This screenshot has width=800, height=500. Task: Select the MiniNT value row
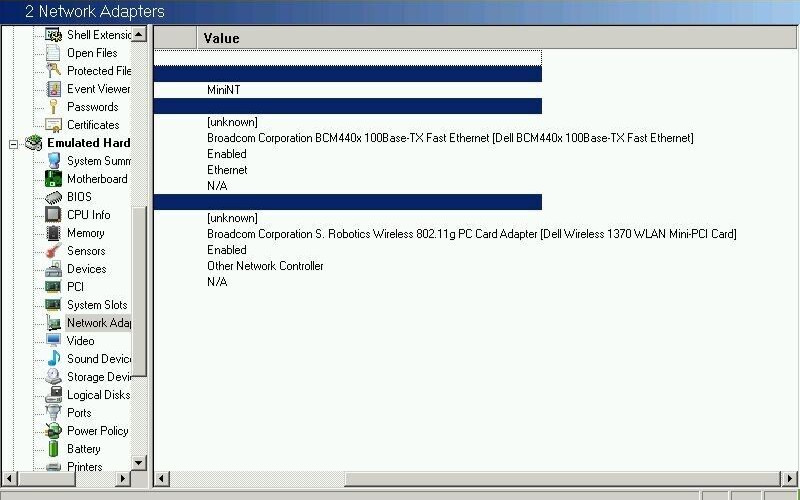click(x=223, y=90)
